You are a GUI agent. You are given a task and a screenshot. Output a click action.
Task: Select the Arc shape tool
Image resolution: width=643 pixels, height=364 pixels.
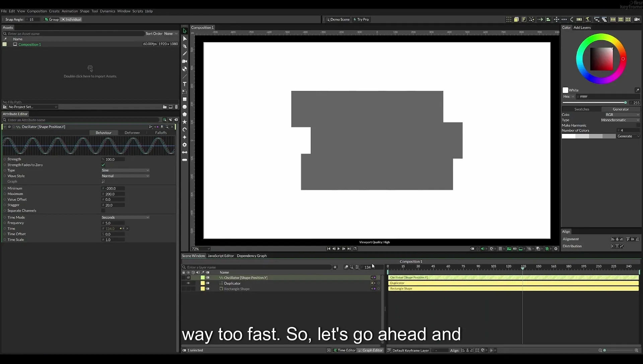185,129
